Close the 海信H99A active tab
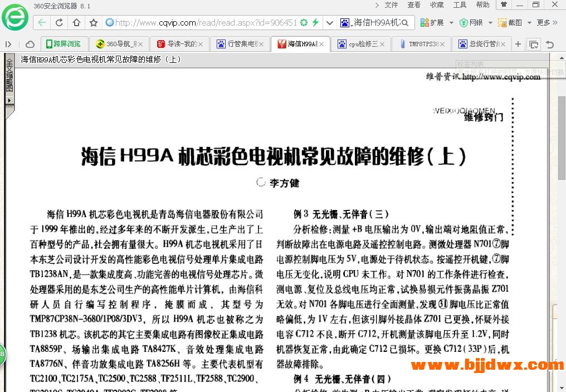Viewport: 566px width, 392px height. 321,44
